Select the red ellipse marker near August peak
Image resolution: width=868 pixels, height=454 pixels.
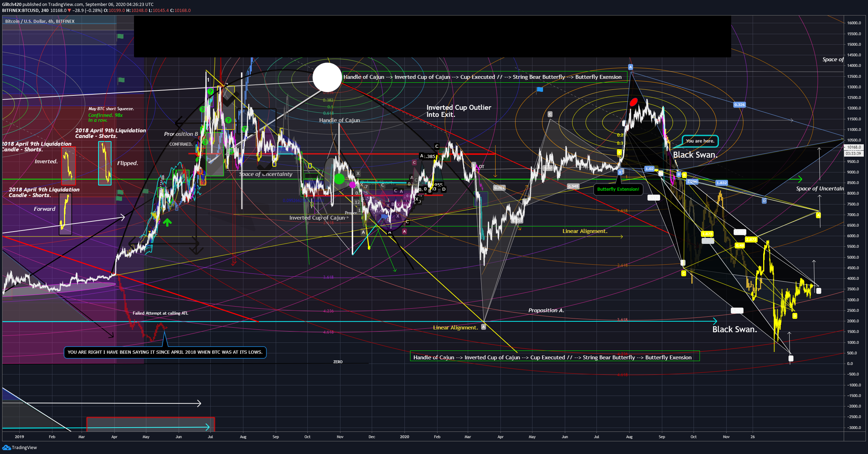[633, 102]
